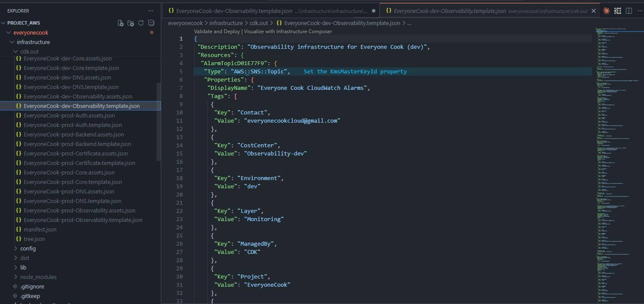This screenshot has width=644, height=304.
Task: Open EveryoneCook-prod-Certificate.assets.json
Action: point(76,153)
